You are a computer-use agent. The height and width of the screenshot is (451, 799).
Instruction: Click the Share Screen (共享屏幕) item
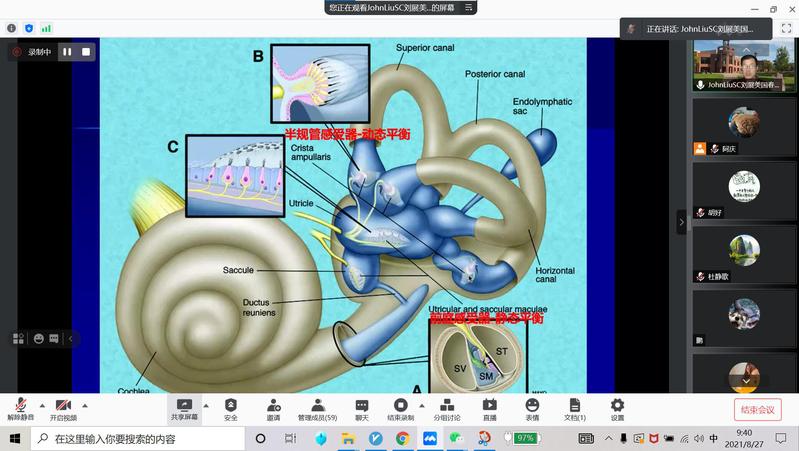point(184,406)
